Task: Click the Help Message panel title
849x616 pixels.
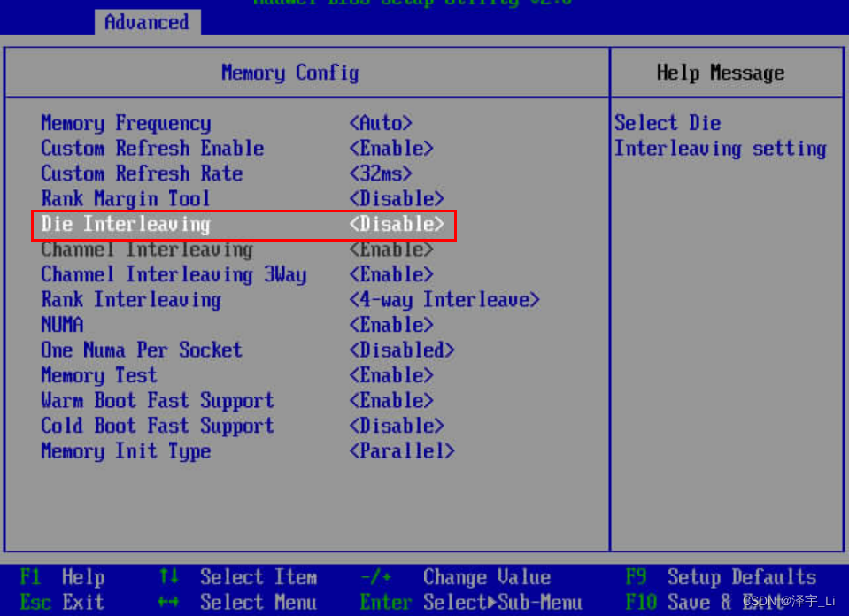Action: [721, 73]
